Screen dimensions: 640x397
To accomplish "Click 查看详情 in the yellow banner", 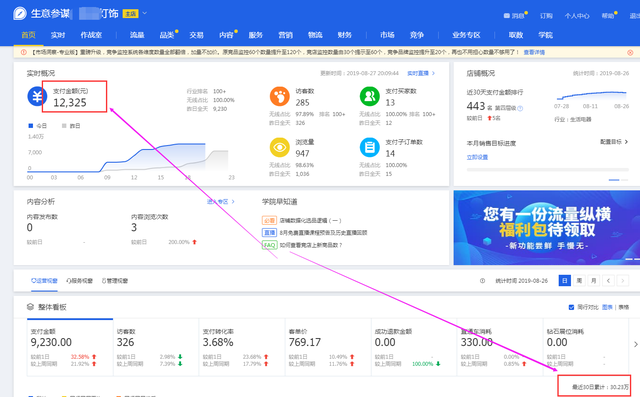I will [x=534, y=52].
